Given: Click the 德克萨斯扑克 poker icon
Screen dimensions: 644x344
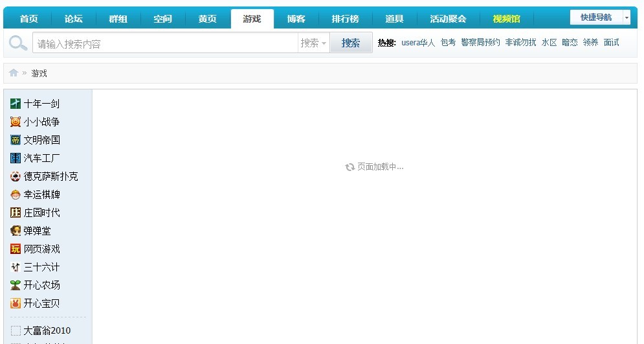Looking at the screenshot, I should pos(16,176).
